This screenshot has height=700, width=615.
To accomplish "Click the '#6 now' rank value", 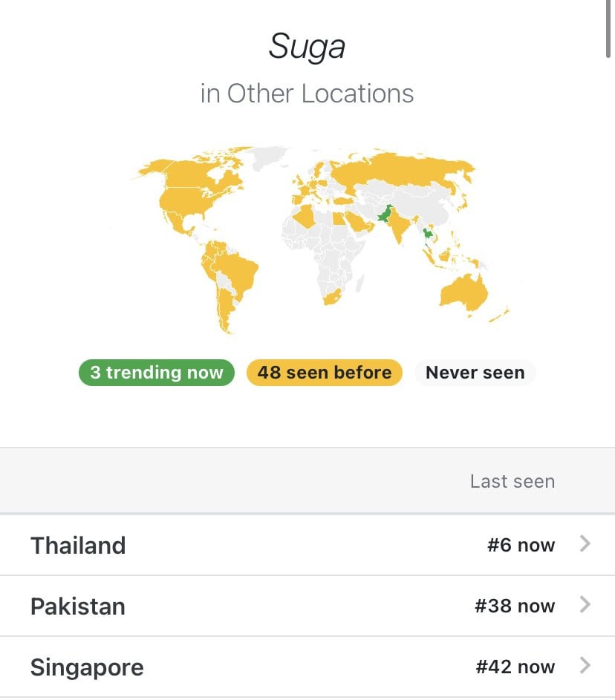I will click(x=521, y=545).
